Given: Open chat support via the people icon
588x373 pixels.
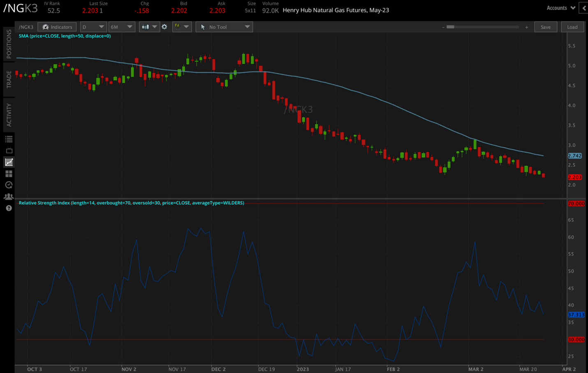Looking at the screenshot, I should 9,196.
